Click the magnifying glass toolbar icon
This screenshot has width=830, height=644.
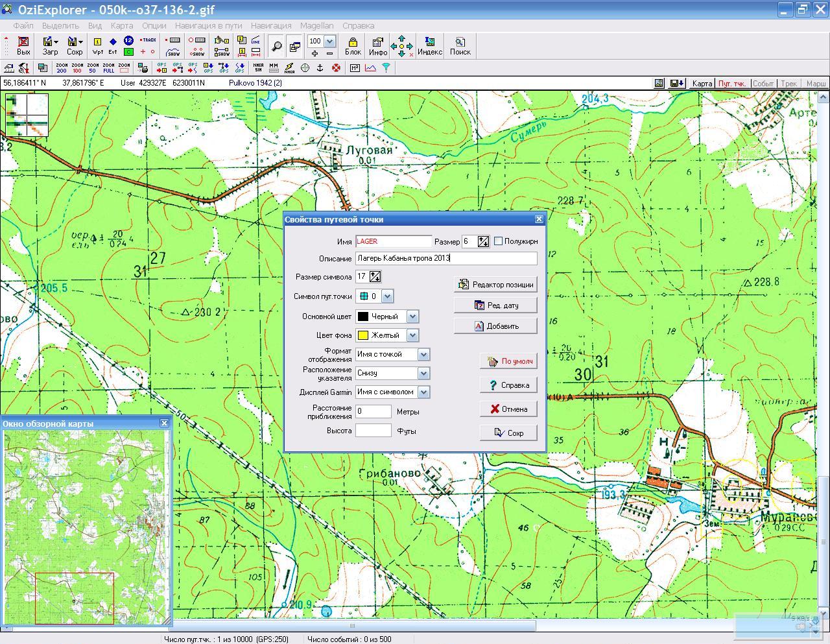coord(277,46)
